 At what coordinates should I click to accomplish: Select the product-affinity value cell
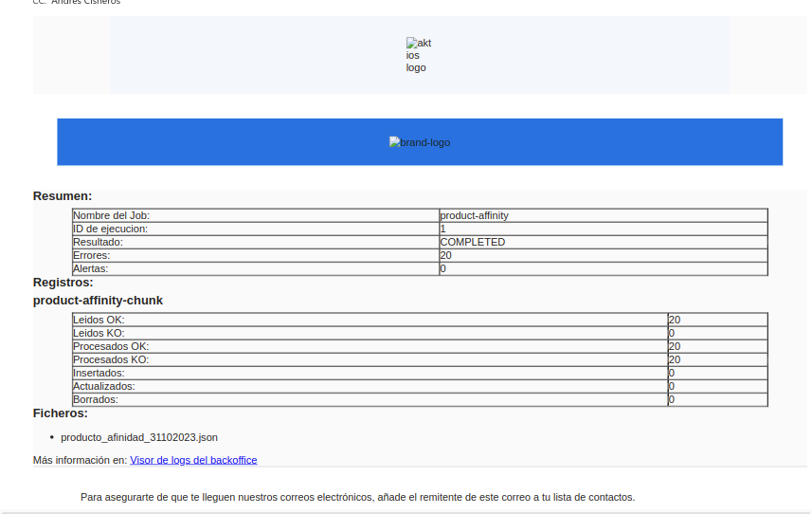click(x=604, y=215)
